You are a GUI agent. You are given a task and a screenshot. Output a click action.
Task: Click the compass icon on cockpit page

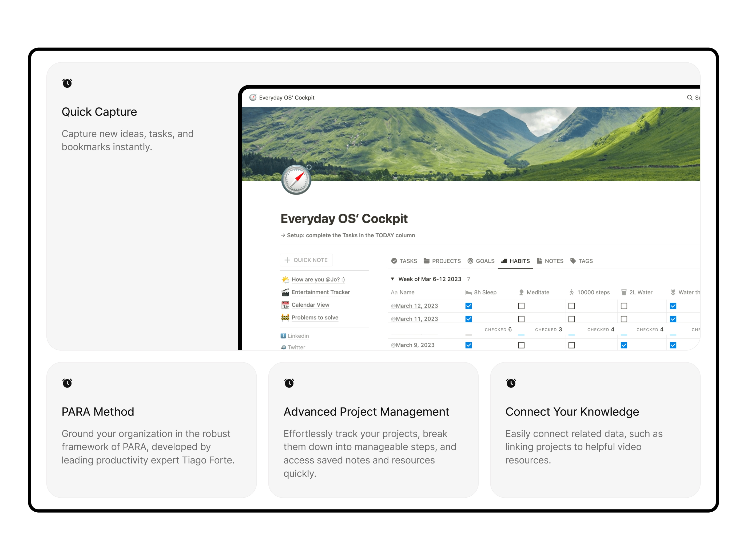pos(299,182)
